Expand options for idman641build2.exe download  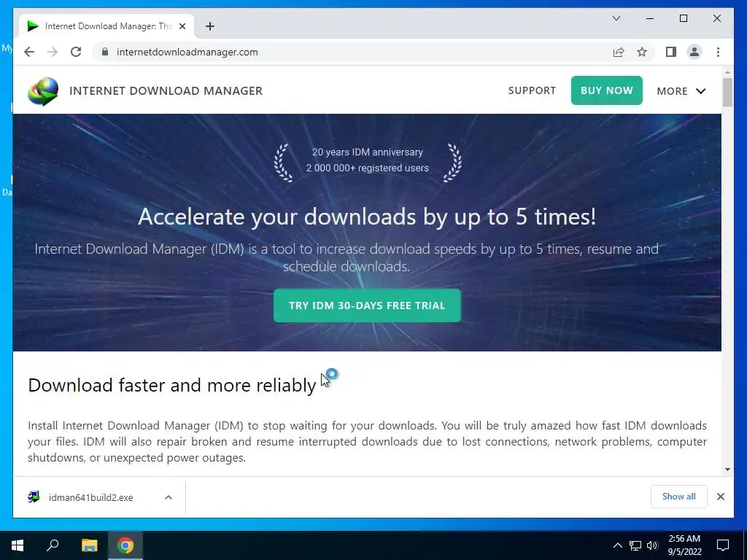169,497
